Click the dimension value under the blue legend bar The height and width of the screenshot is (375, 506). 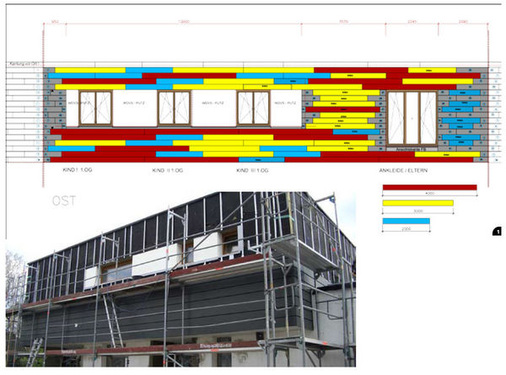tap(406, 229)
